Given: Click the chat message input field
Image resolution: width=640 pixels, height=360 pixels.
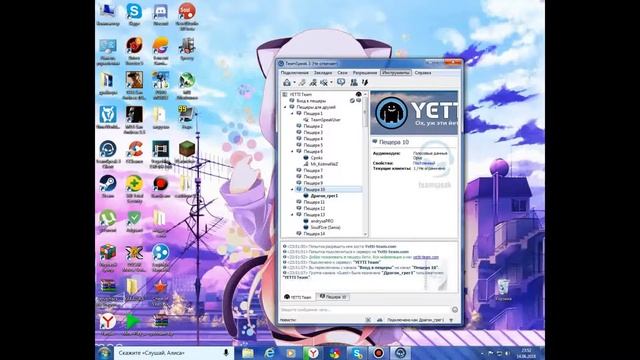Looking at the screenshot, I should click(x=365, y=310).
